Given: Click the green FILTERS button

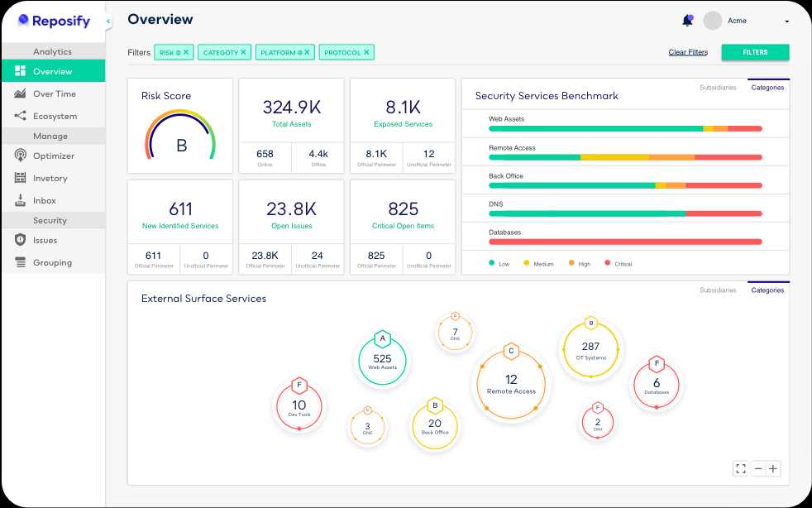Looking at the screenshot, I should click(755, 52).
